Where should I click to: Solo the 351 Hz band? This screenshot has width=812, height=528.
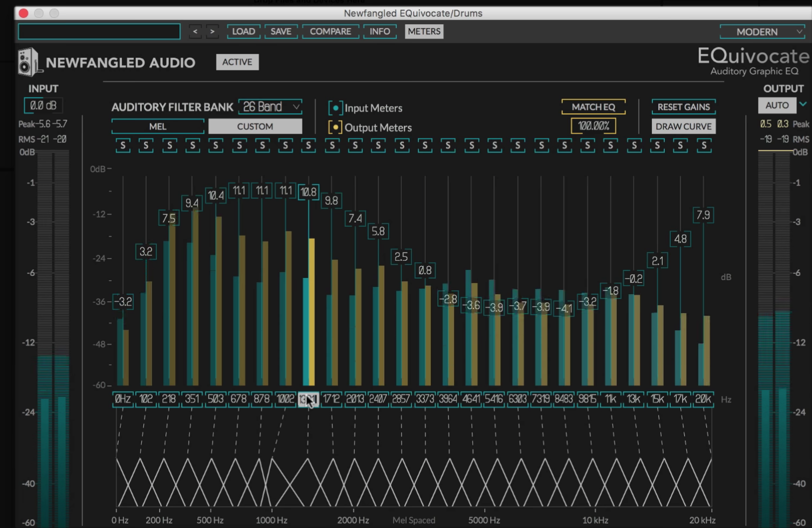click(192, 145)
